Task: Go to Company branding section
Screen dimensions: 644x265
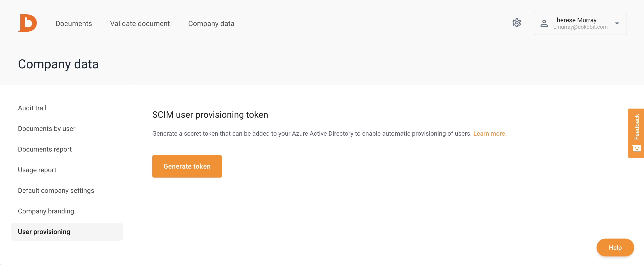Action: tap(46, 211)
